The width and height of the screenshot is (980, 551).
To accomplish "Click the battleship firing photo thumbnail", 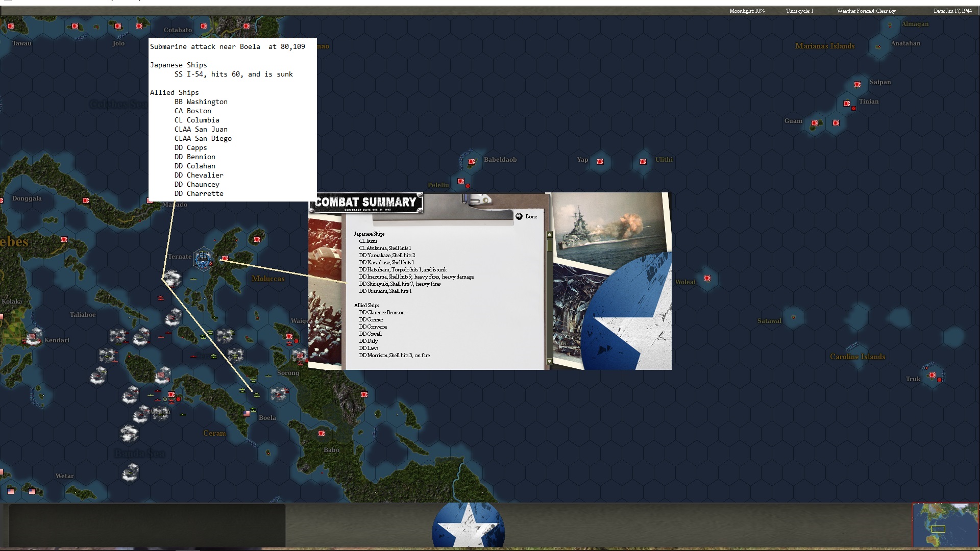I will [610, 227].
